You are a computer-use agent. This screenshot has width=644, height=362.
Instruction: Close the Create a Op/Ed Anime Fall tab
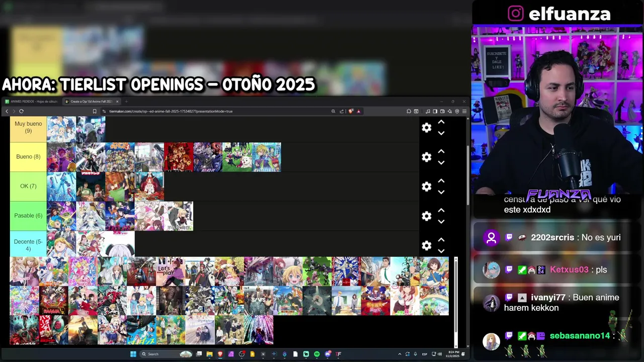click(117, 102)
